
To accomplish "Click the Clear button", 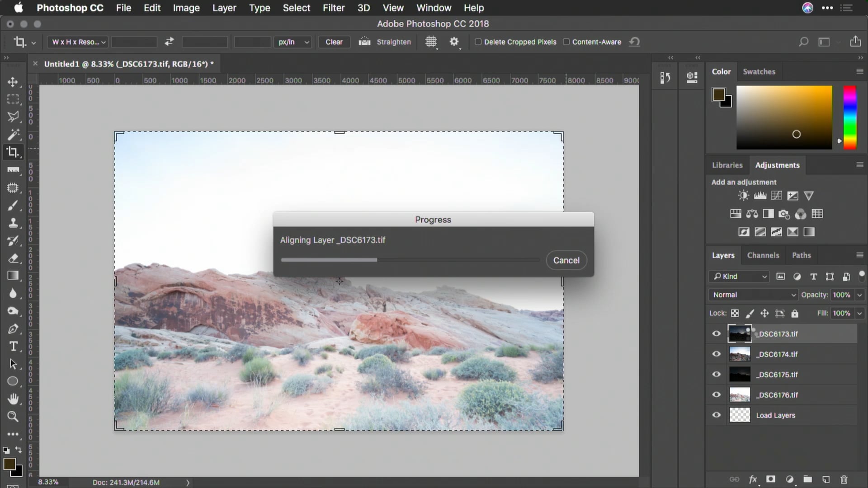I will pyautogui.click(x=334, y=42).
